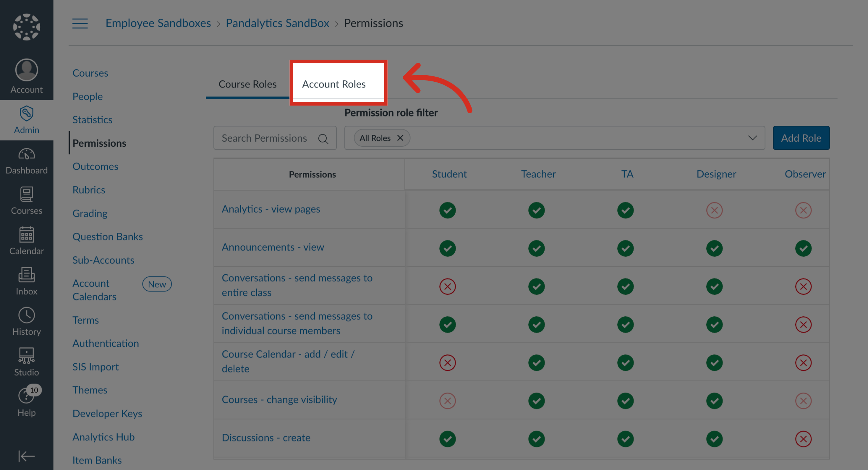Collapse the left navigation sidebar
Image resolution: width=868 pixels, height=470 pixels.
click(26, 456)
